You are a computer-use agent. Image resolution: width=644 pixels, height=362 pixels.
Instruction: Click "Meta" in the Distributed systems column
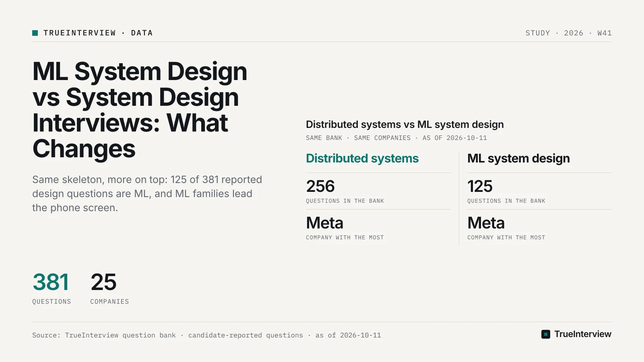click(325, 223)
